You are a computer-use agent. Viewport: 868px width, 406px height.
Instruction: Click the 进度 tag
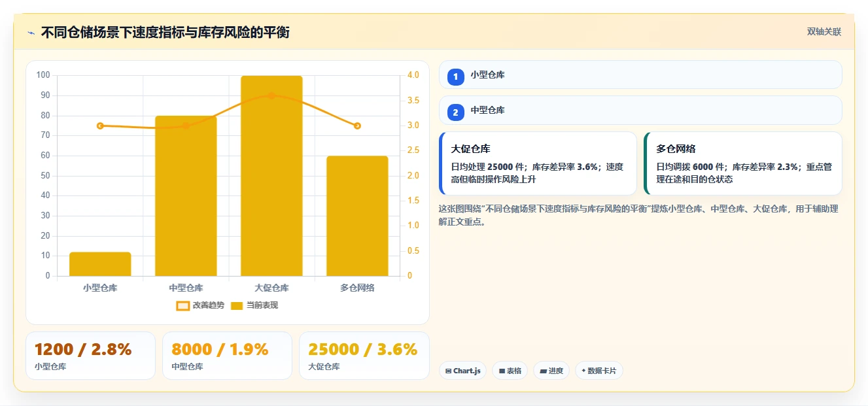(x=551, y=371)
